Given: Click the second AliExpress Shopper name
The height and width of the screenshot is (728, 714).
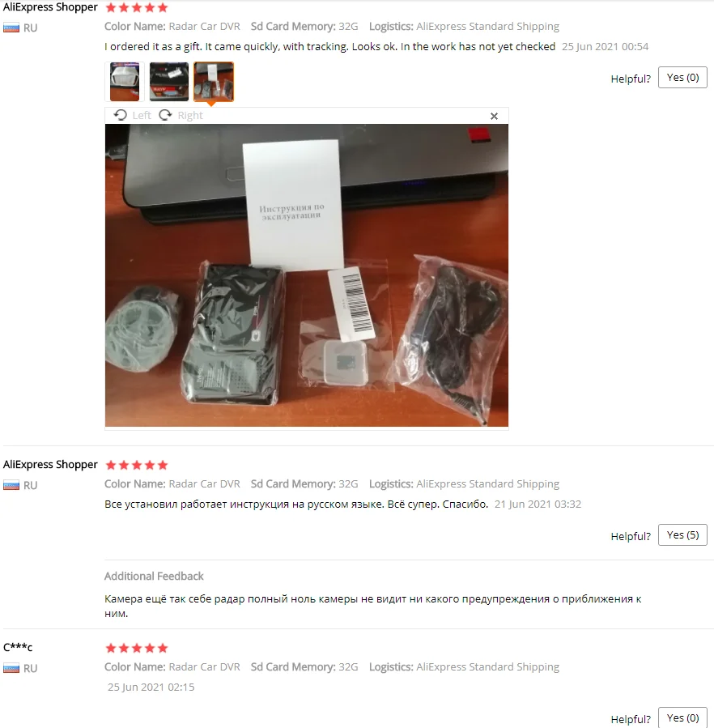Looking at the screenshot, I should click(50, 464).
